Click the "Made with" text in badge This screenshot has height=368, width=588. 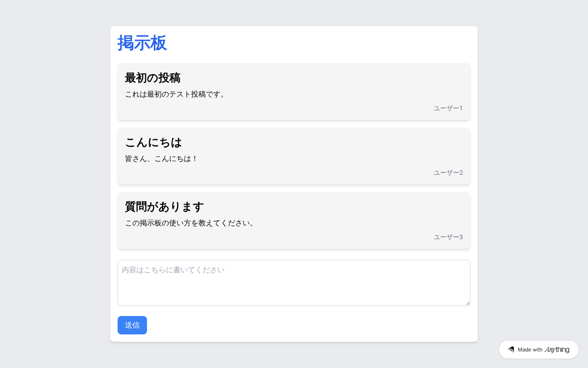pos(530,350)
